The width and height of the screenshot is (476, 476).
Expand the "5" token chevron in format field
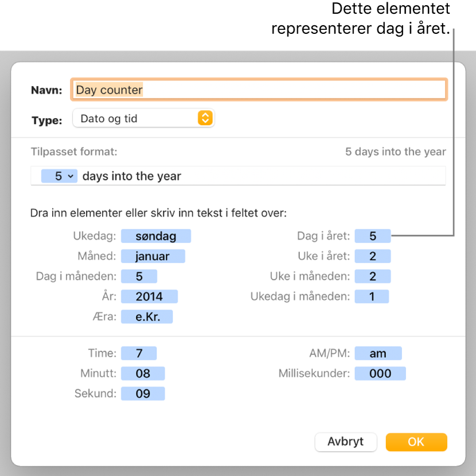coord(70,176)
